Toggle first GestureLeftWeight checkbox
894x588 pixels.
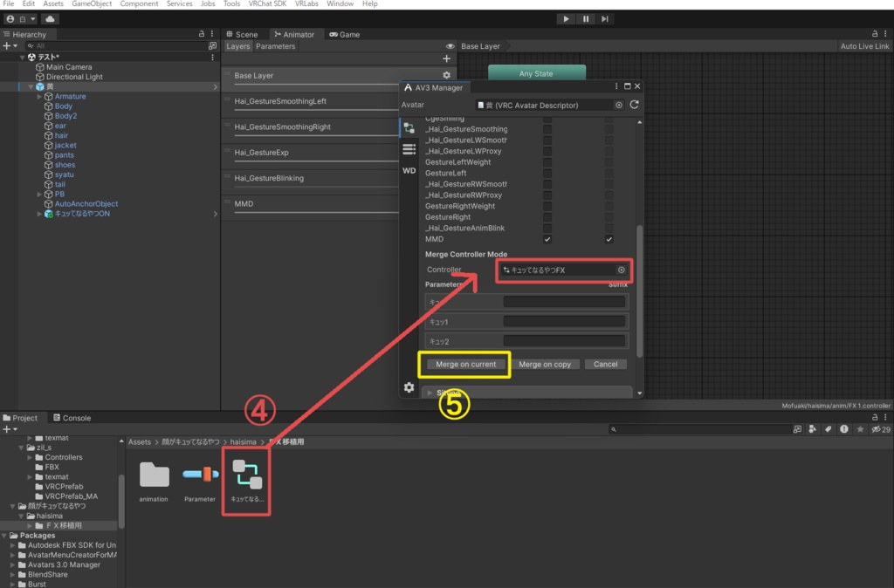[547, 162]
